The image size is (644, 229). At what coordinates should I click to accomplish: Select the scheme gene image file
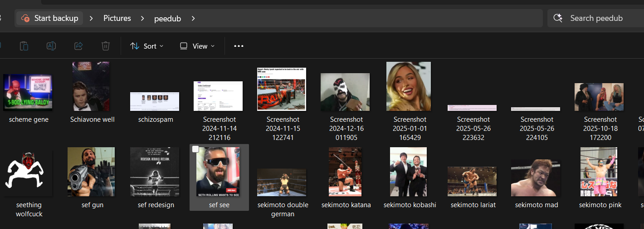(x=28, y=93)
